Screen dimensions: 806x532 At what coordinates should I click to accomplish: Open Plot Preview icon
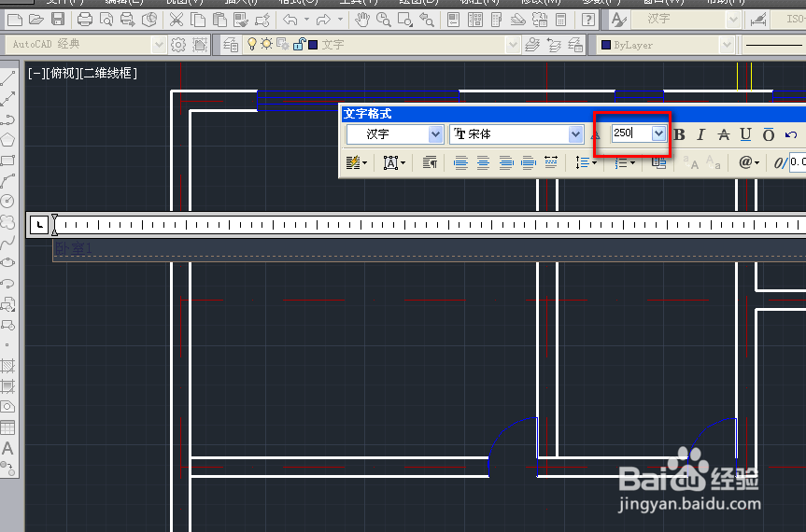pyautogui.click(x=106, y=20)
